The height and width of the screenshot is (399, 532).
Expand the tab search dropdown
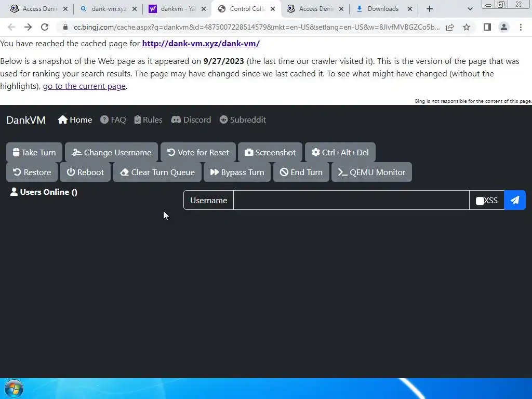[x=470, y=9]
